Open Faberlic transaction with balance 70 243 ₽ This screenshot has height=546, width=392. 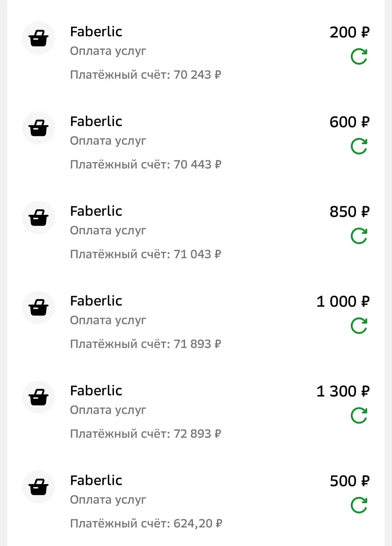coord(196,53)
